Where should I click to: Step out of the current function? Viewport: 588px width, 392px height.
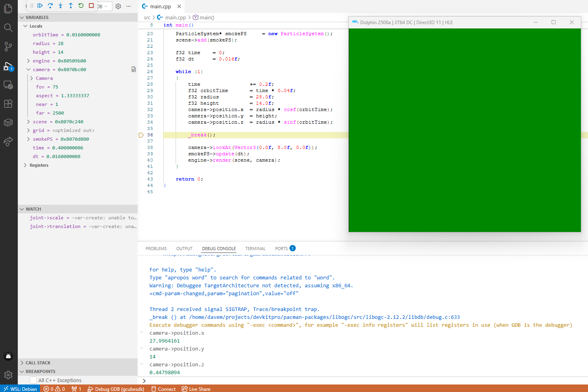[x=71, y=6]
